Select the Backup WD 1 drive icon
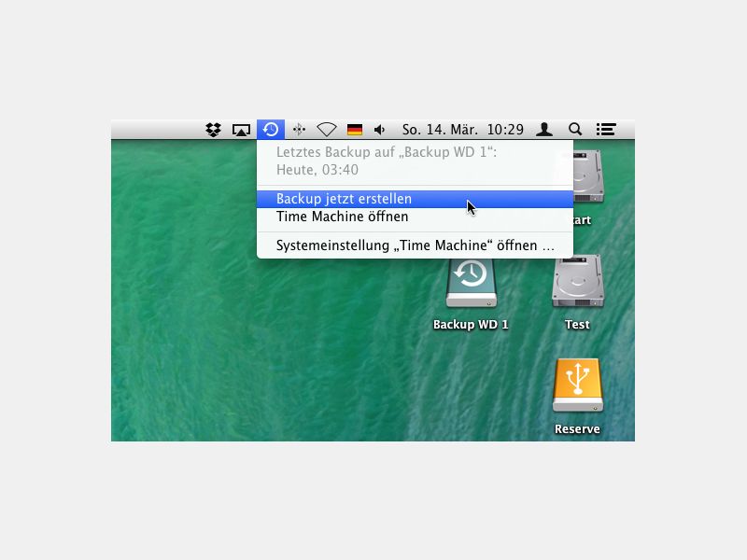The width and height of the screenshot is (747, 560). point(472,283)
